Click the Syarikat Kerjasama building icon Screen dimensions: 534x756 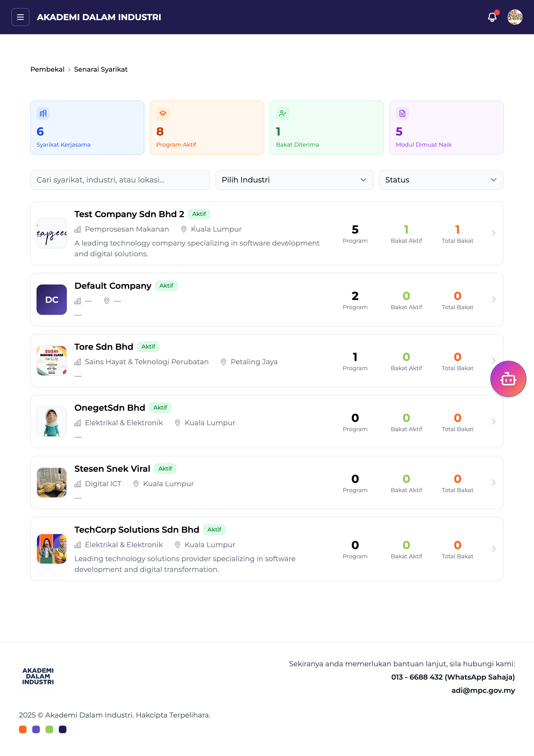(43, 114)
